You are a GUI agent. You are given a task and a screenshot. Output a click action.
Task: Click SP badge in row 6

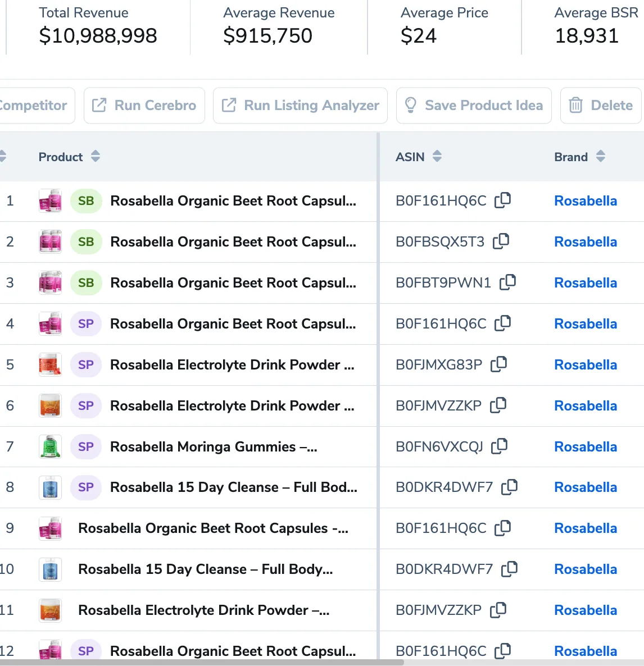coord(86,405)
